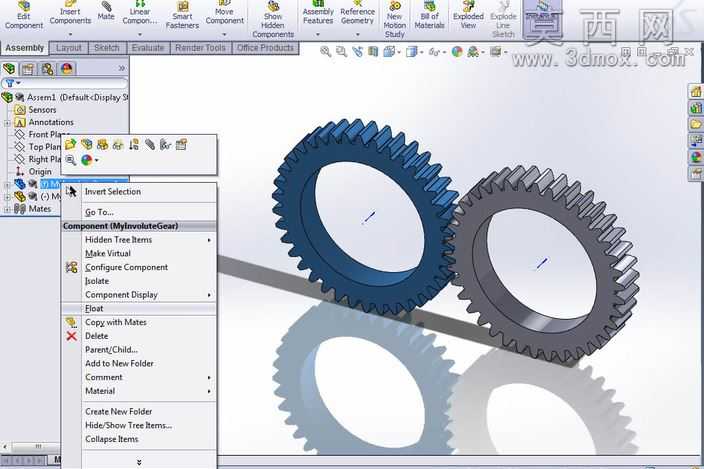
Task: Open the Reference Geometry dropdown arrow
Action: tap(357, 35)
